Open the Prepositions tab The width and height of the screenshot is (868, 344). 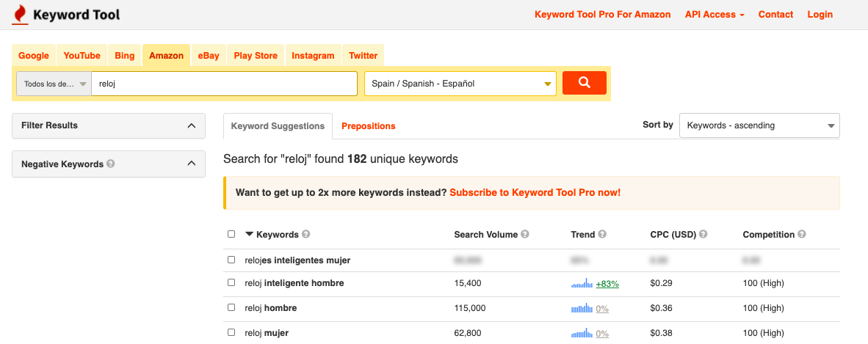pos(369,126)
